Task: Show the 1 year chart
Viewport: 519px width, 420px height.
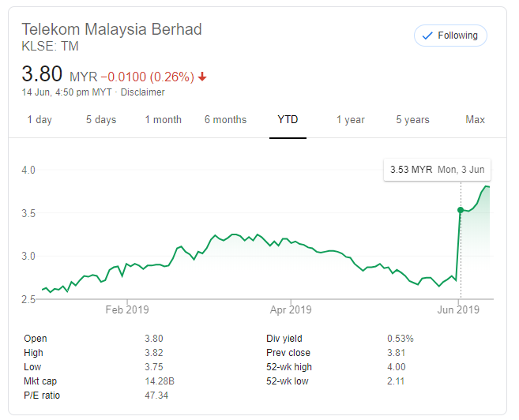Action: (350, 120)
